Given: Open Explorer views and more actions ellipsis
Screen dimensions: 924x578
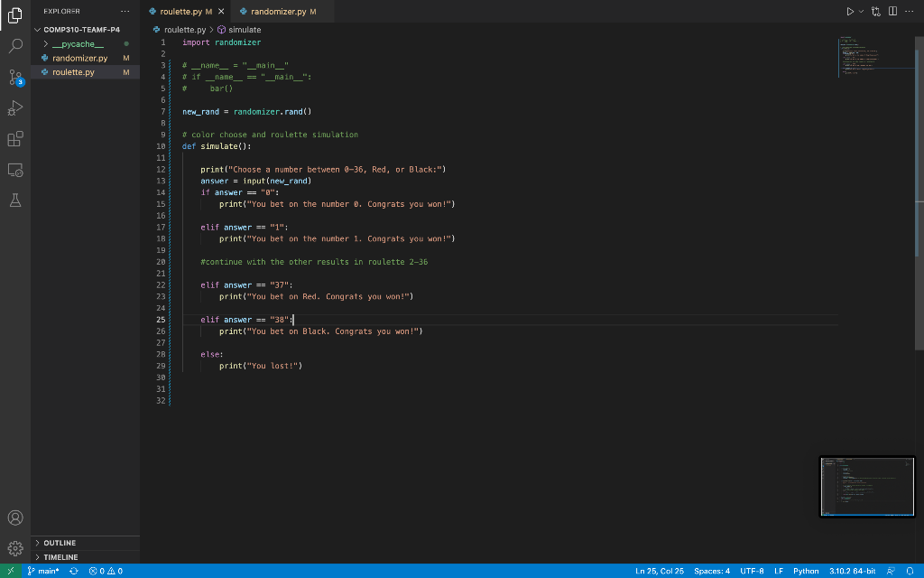Looking at the screenshot, I should coord(125,11).
